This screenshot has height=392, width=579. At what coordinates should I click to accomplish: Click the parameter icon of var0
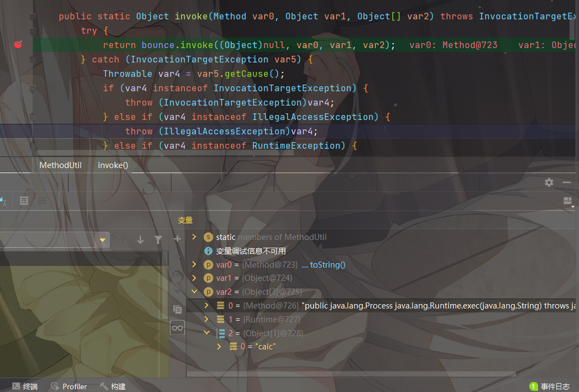pos(208,265)
